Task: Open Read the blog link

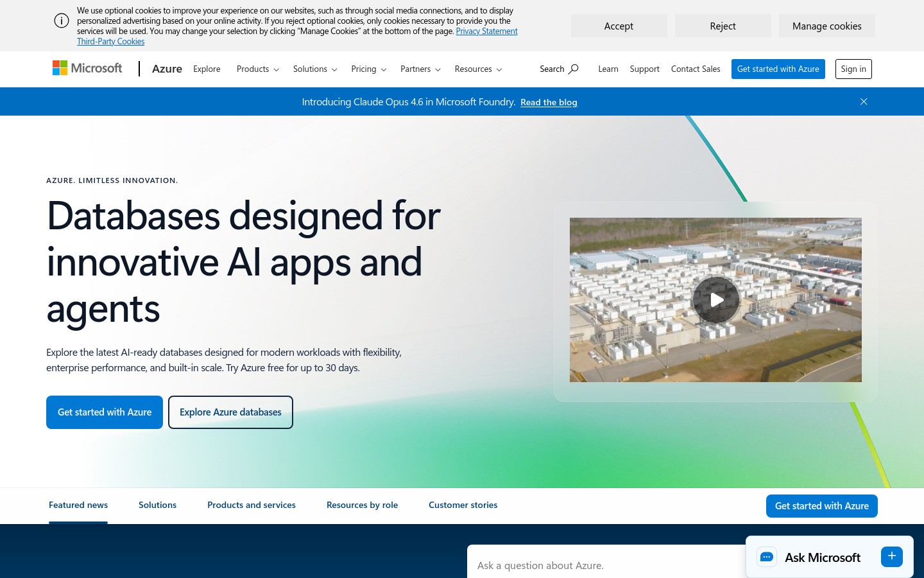Action: tap(549, 101)
